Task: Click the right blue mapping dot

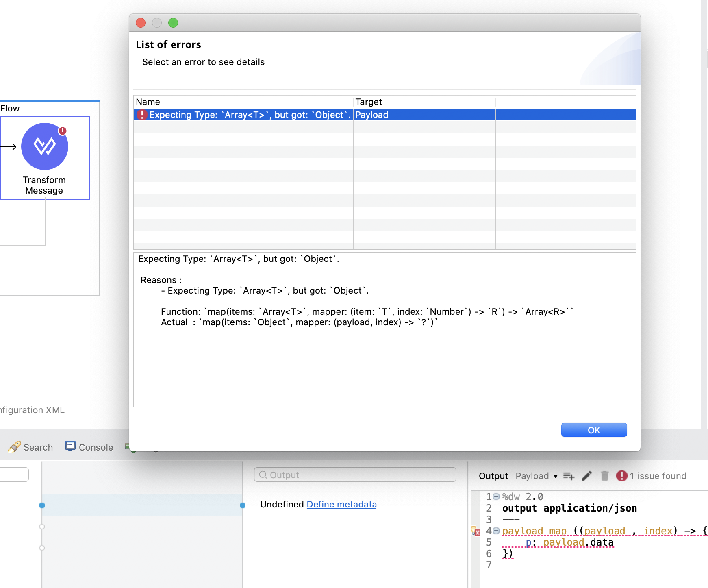Action: [243, 505]
